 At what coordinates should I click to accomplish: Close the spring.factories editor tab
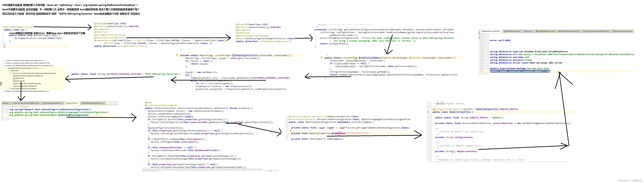point(79,103)
